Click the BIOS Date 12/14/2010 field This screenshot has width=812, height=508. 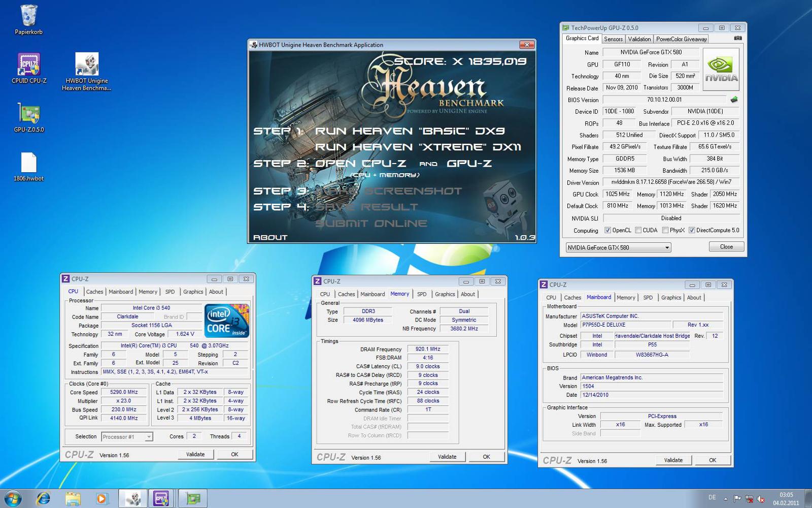(652, 395)
